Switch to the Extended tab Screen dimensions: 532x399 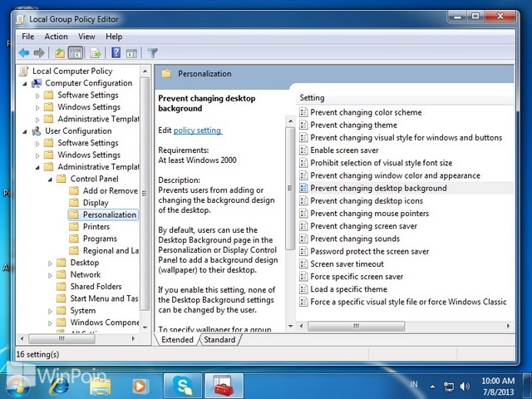(x=177, y=340)
